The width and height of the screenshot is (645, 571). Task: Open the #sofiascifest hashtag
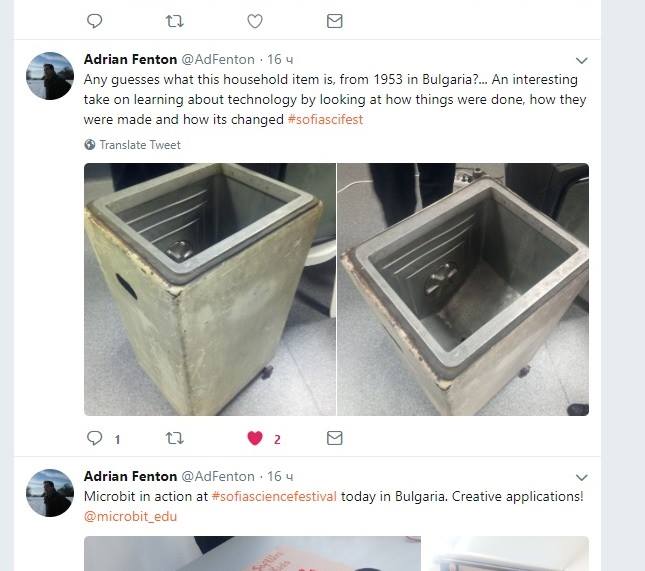[325, 119]
